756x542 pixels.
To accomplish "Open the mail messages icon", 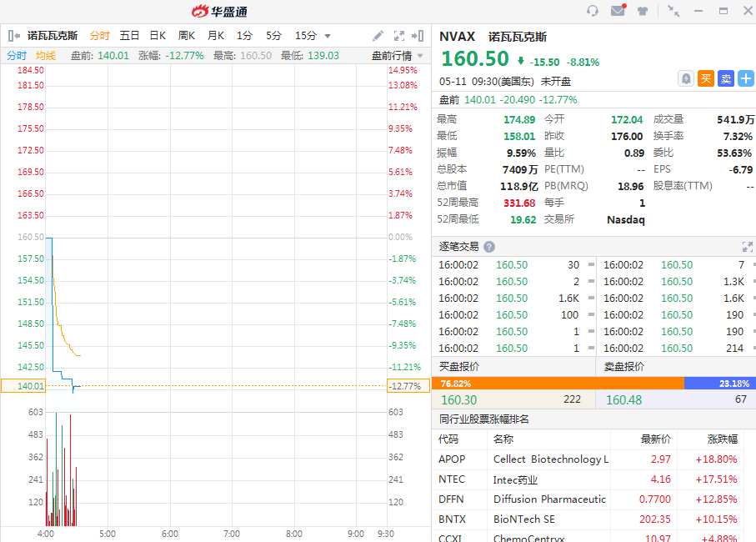I will [618, 11].
